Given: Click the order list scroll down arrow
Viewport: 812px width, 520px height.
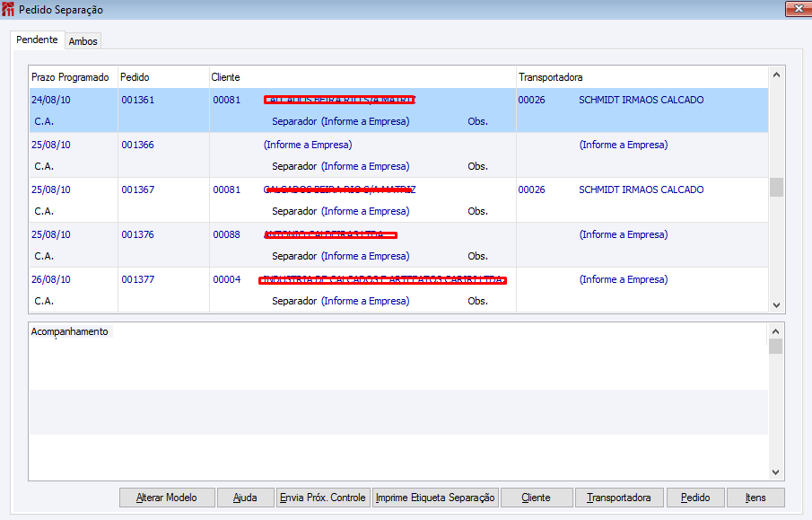Looking at the screenshot, I should tap(776, 305).
